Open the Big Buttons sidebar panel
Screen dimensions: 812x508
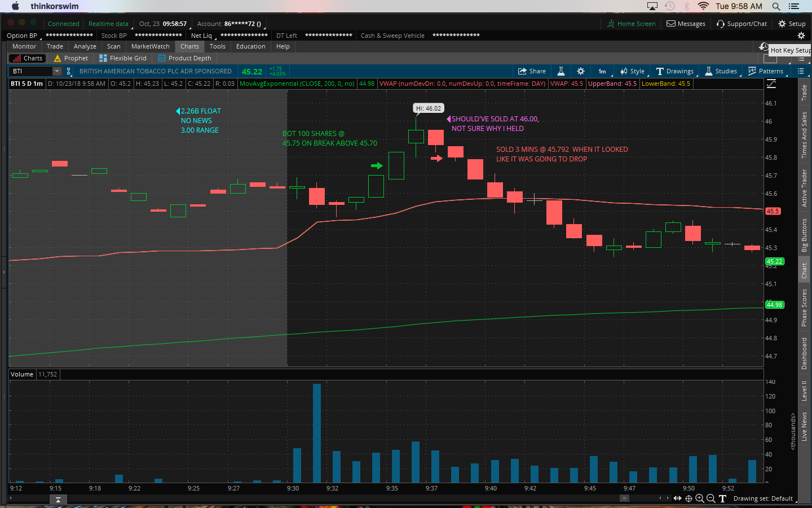pyautogui.click(x=804, y=235)
